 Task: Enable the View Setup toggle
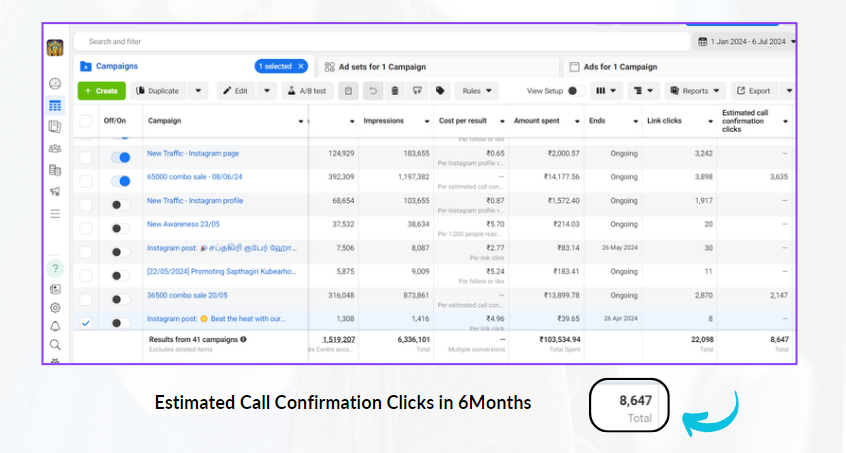(x=572, y=91)
